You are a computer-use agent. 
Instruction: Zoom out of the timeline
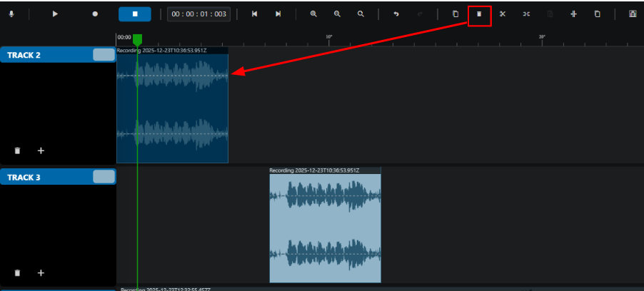click(x=337, y=14)
